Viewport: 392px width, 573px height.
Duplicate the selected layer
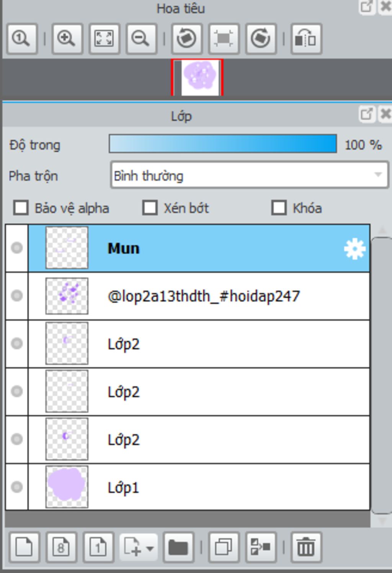tap(224, 547)
